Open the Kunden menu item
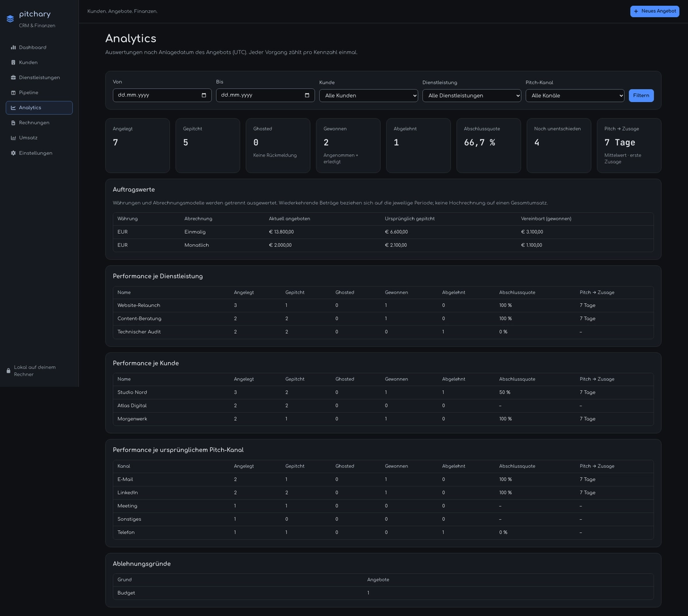The height and width of the screenshot is (616, 688). click(39, 62)
